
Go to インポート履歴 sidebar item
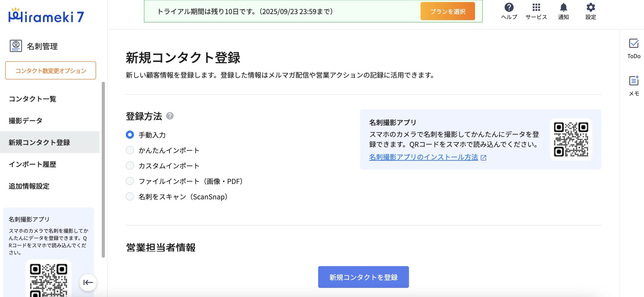coord(32,164)
